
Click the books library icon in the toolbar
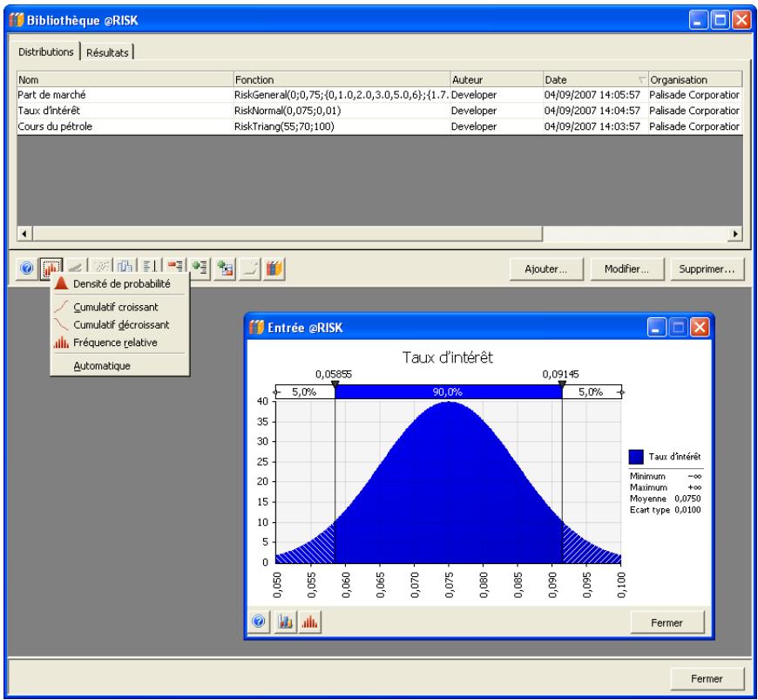273,268
